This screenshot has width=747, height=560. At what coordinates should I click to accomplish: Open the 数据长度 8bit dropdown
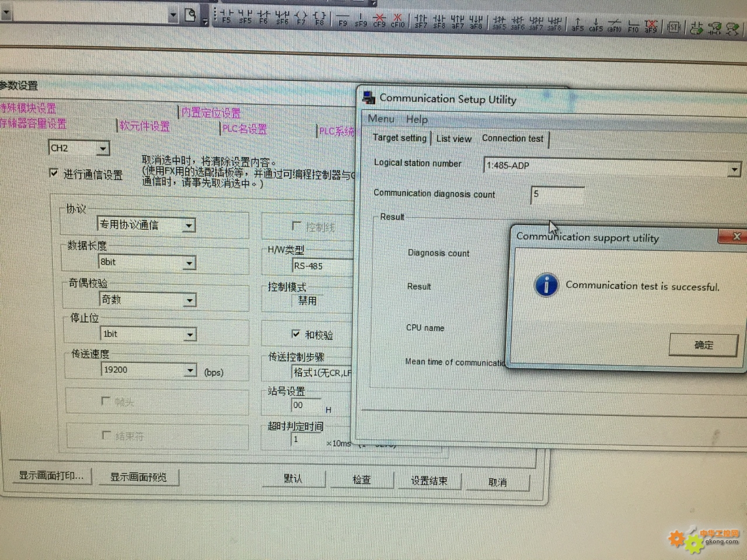coord(189,263)
